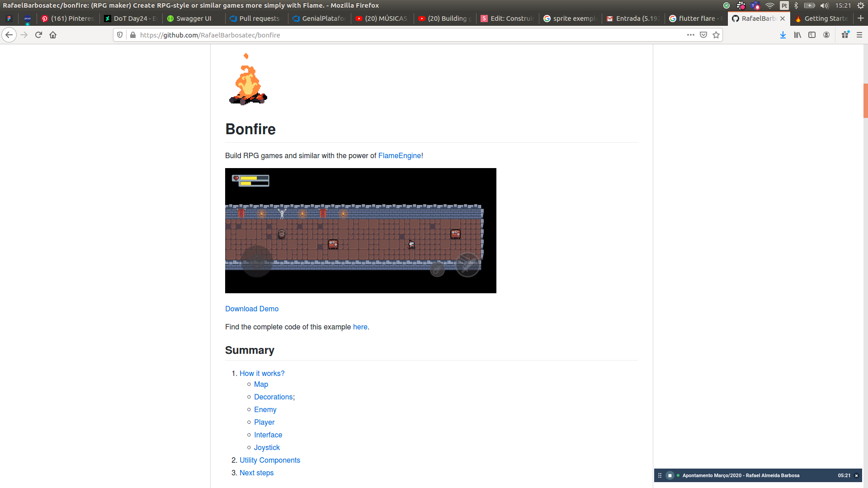Open page actions three-dot menu

[x=691, y=35]
